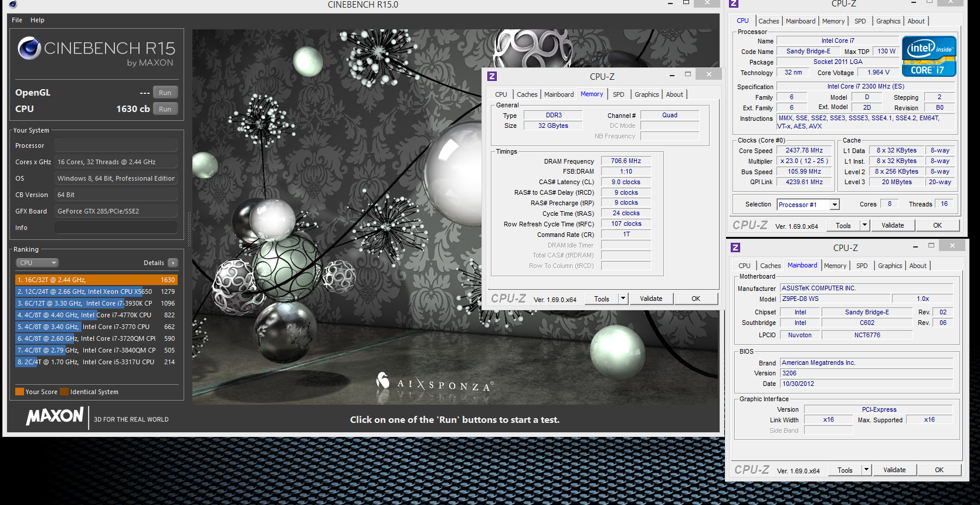Select ranking row Intel Xeon CPU X5650
The image size is (980, 505).
coord(96,292)
